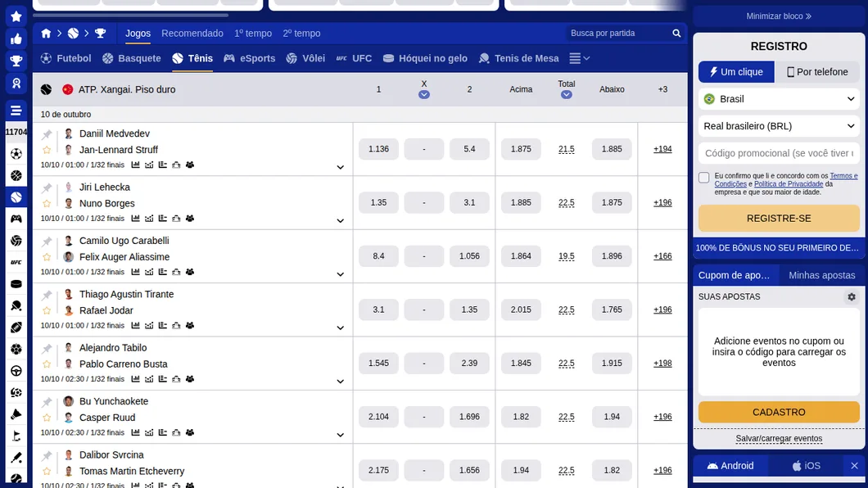The image size is (868, 488).
Task: Expand the Bu Yunchaokete vs Ruud row
Action: 341,435
